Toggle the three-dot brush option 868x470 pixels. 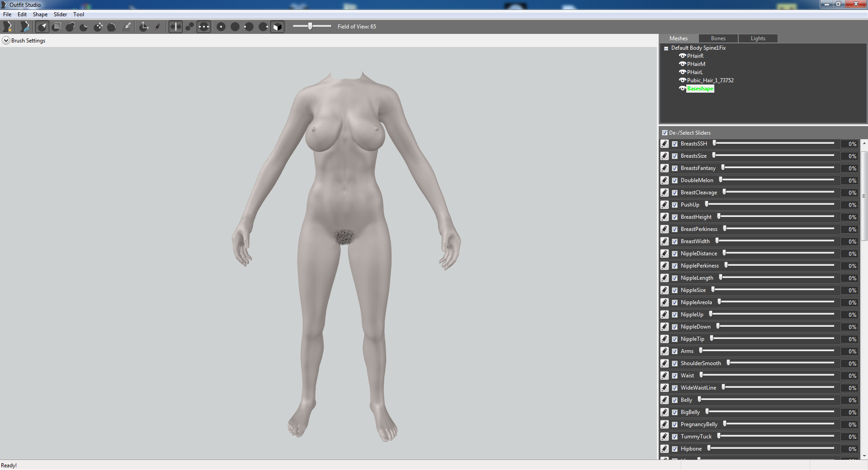click(x=204, y=27)
